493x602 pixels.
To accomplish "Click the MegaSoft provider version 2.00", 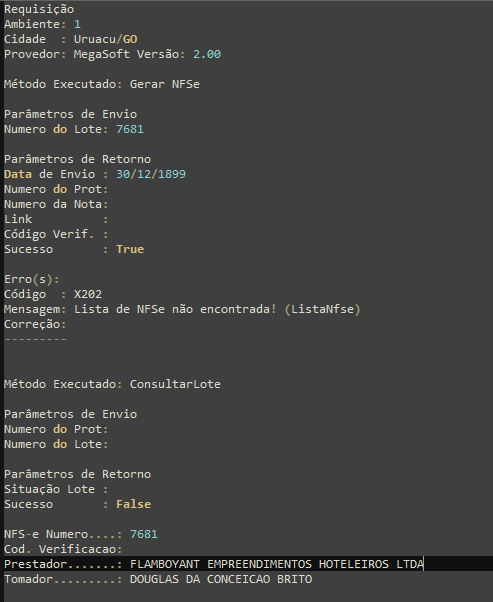I will point(207,54).
